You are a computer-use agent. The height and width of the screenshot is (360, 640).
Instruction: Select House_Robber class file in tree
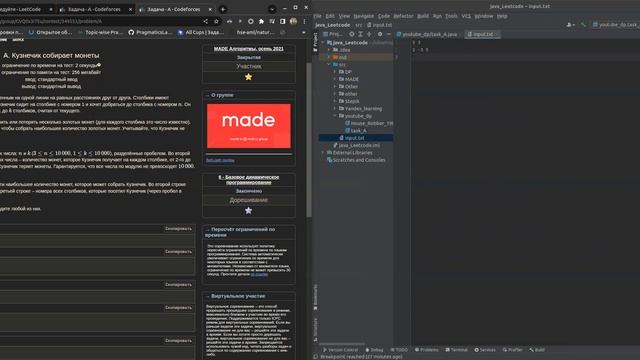point(369,123)
